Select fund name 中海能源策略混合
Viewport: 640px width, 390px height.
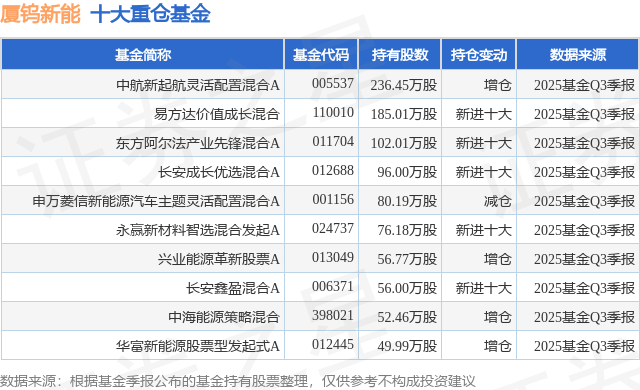coord(224,317)
